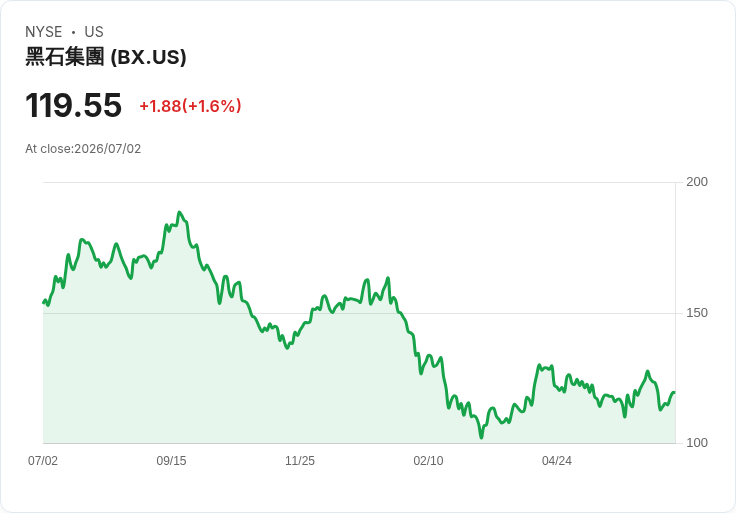Click the 07/02 date axis label
The image size is (736, 513).
(x=43, y=461)
